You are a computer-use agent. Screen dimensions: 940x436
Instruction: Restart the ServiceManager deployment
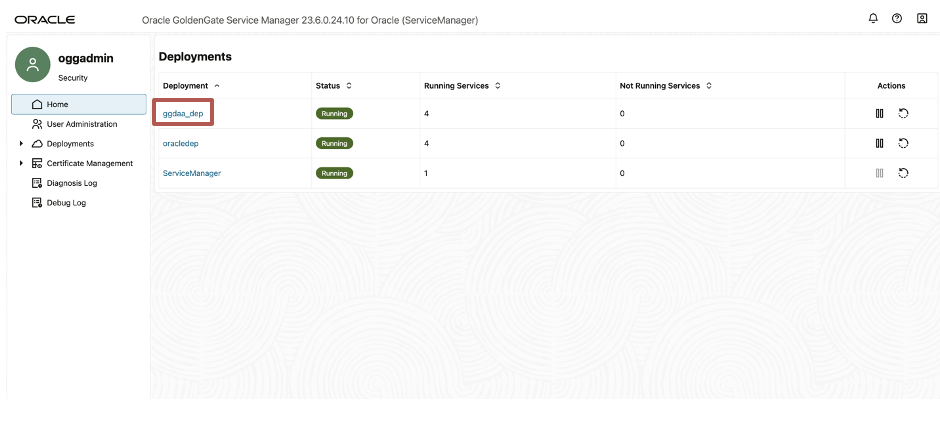[903, 173]
